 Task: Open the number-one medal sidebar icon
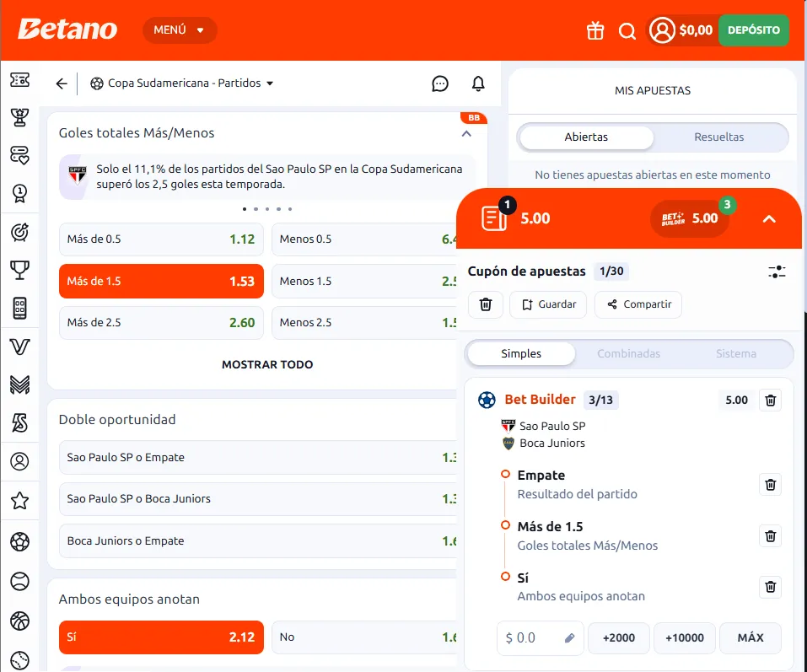tap(19, 193)
